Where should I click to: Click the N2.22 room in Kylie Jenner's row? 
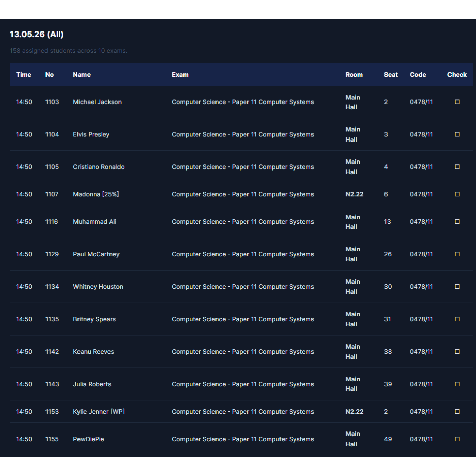[x=354, y=411]
